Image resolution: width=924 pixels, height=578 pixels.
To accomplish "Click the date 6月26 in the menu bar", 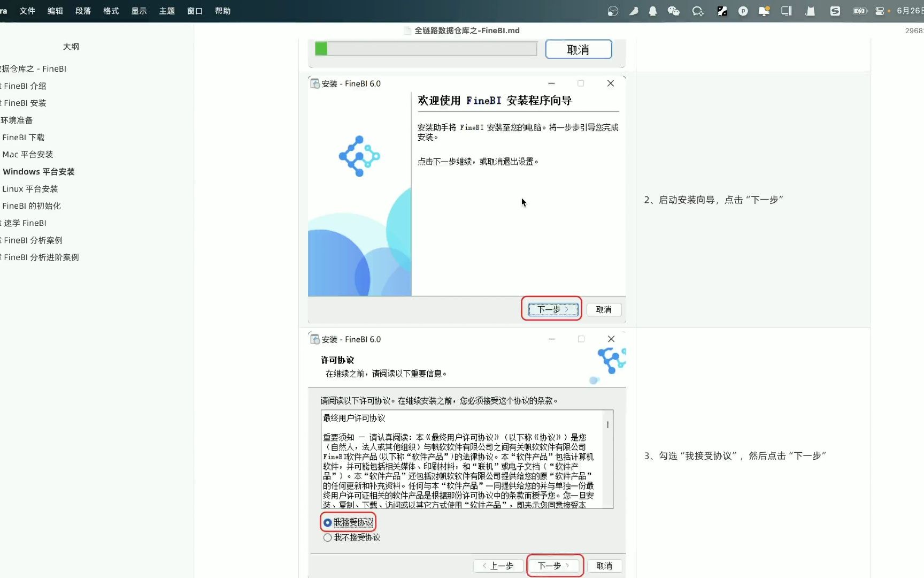I will [909, 11].
